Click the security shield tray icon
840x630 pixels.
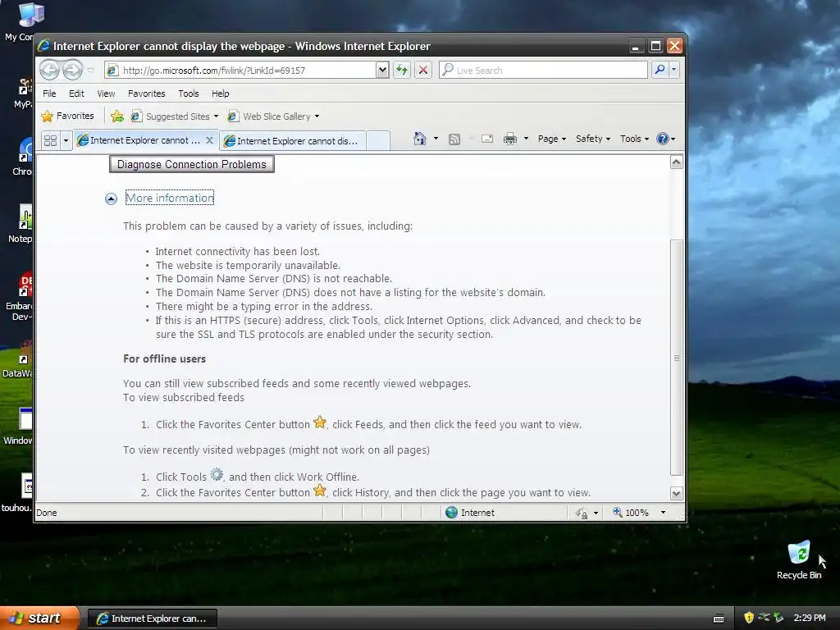click(748, 618)
